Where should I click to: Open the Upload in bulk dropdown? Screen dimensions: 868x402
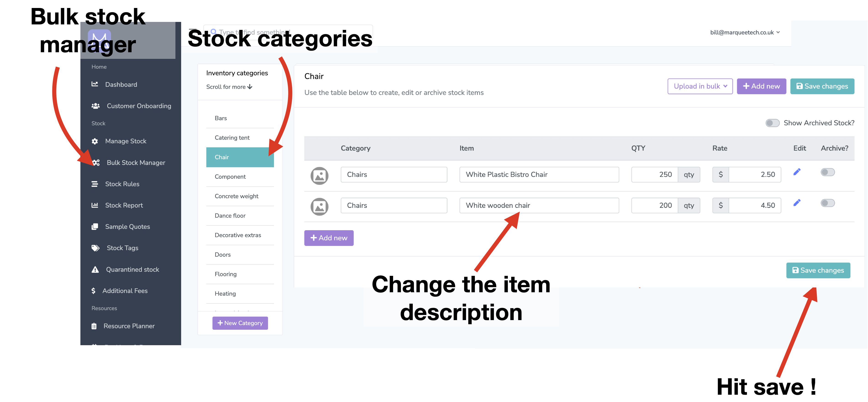pos(700,86)
